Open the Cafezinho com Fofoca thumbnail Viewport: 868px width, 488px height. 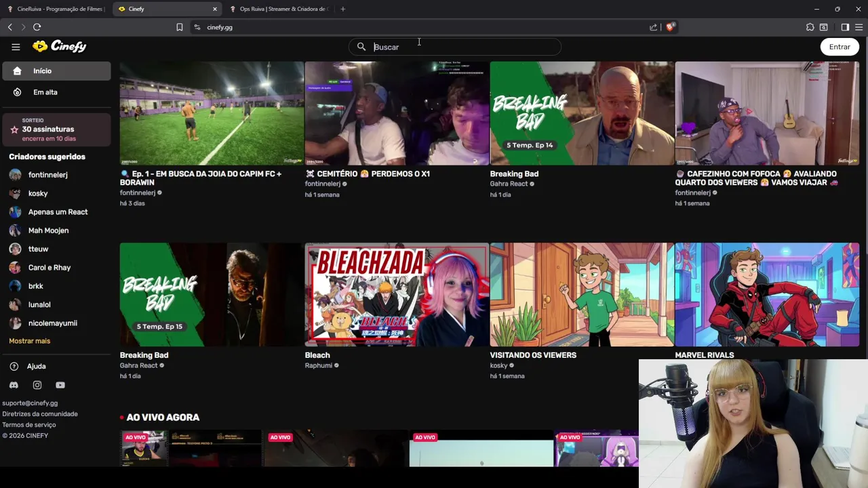767,113
